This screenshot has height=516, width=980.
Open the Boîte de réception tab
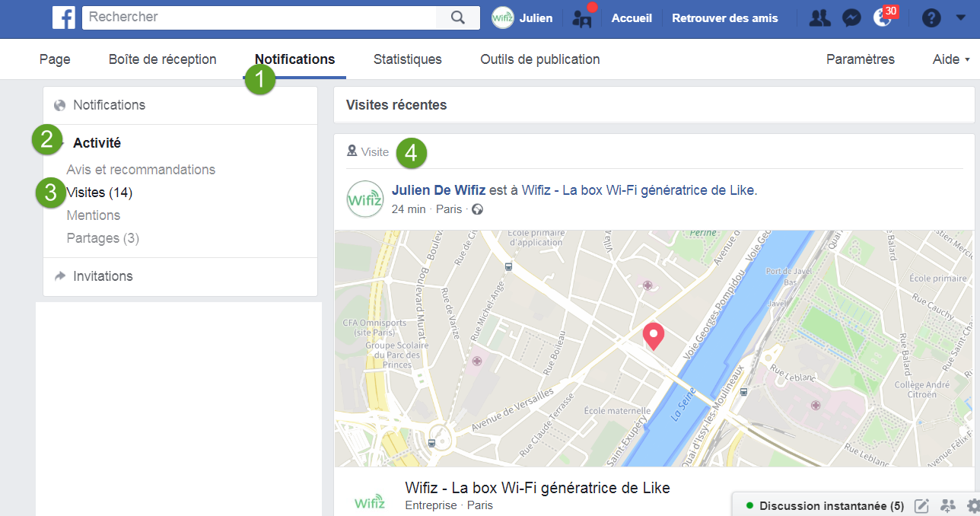click(162, 59)
